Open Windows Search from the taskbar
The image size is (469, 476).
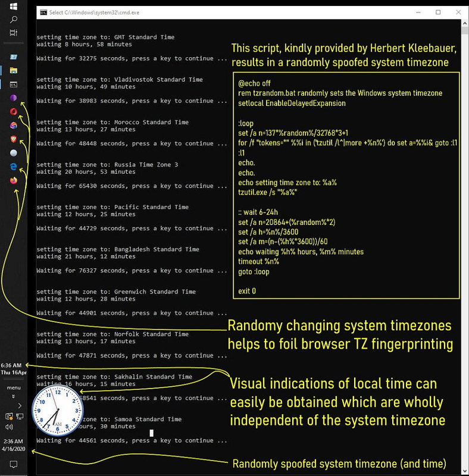tap(13, 20)
